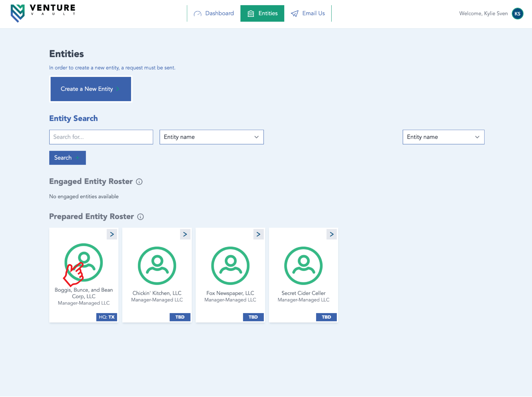Focus the Search for... input field

point(101,137)
